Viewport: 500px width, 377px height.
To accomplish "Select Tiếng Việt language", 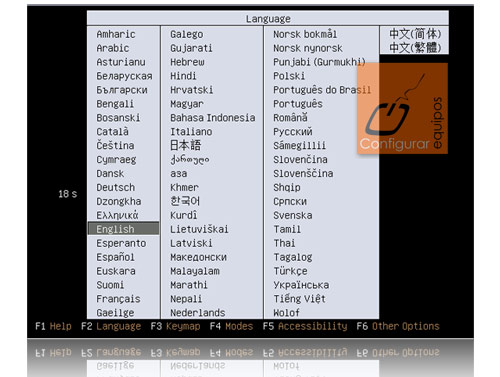I will 299,299.
